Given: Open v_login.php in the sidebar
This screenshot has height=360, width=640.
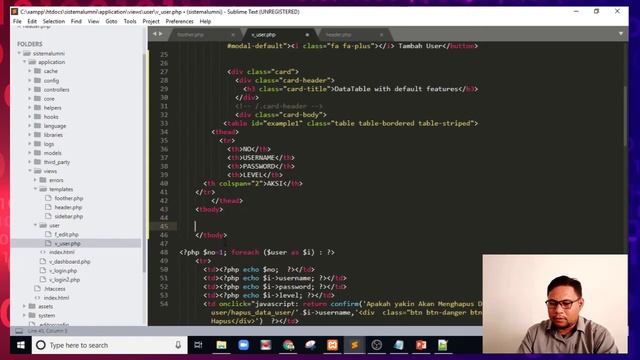Looking at the screenshot, I should pos(63,271).
